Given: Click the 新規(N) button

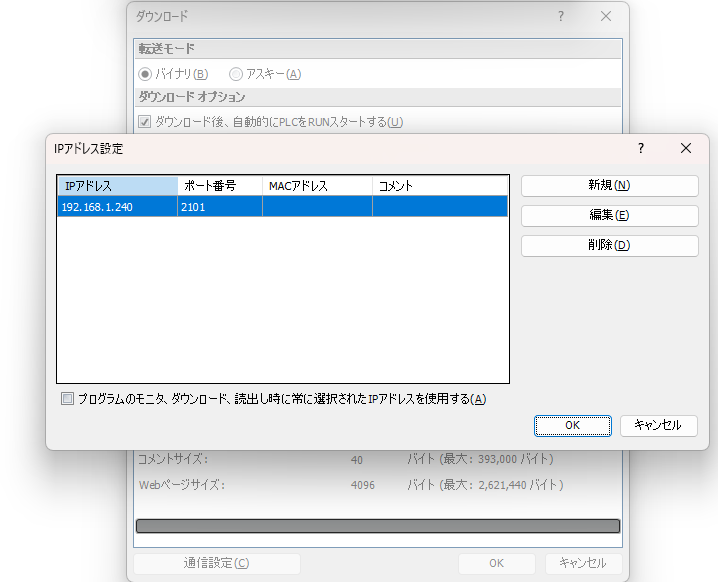Looking at the screenshot, I should point(609,185).
